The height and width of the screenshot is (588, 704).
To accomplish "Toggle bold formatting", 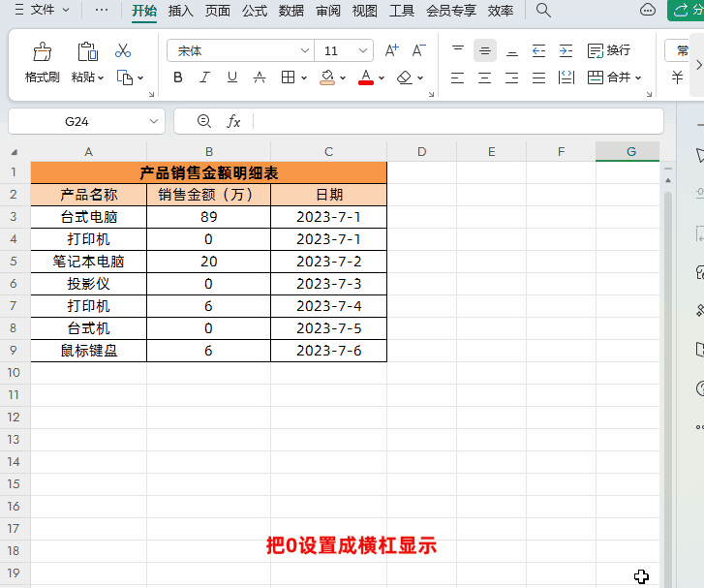I will point(178,77).
